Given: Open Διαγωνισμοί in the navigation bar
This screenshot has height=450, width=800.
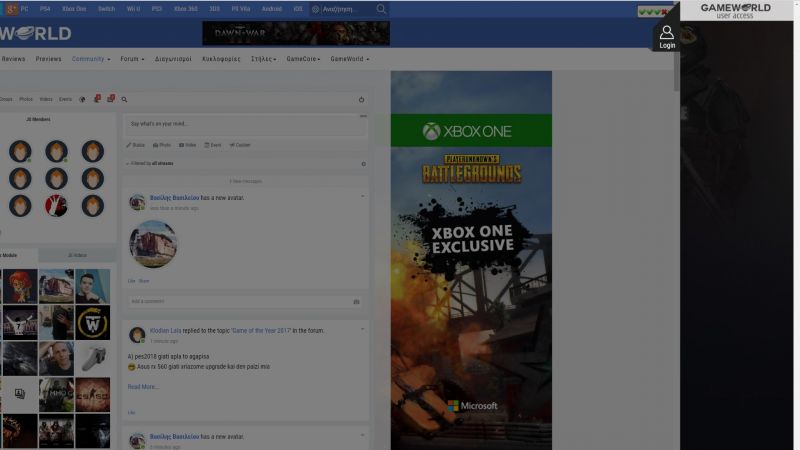Looking at the screenshot, I should [x=173, y=59].
